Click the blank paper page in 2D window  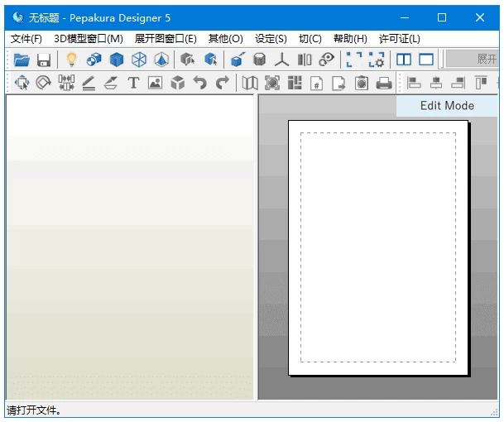click(377, 247)
